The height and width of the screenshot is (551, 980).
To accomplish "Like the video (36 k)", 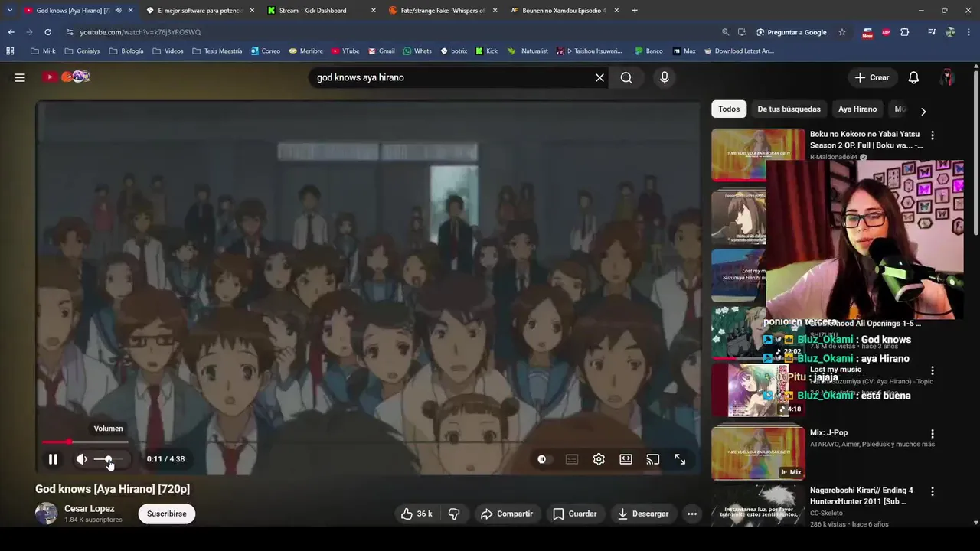I will point(416,514).
